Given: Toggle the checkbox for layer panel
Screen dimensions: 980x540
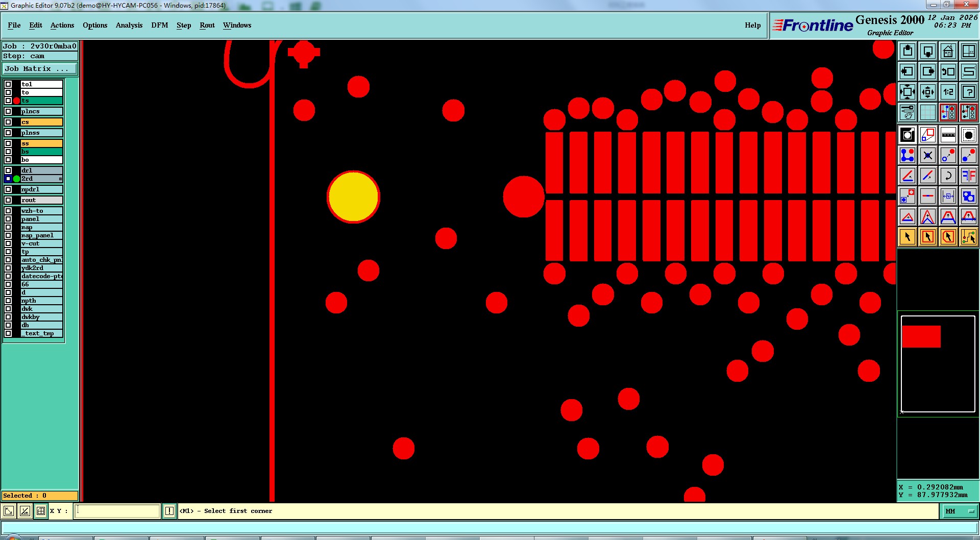Looking at the screenshot, I should (x=8, y=219).
